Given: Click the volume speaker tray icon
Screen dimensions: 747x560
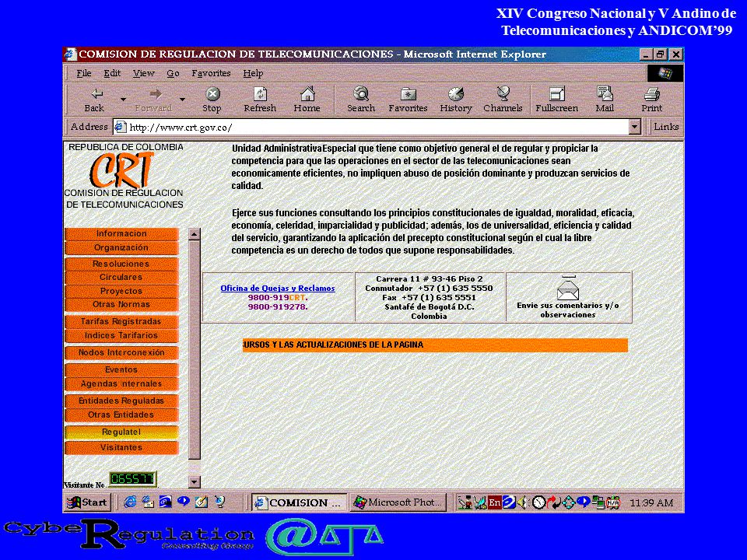Looking at the screenshot, I should point(523,502).
